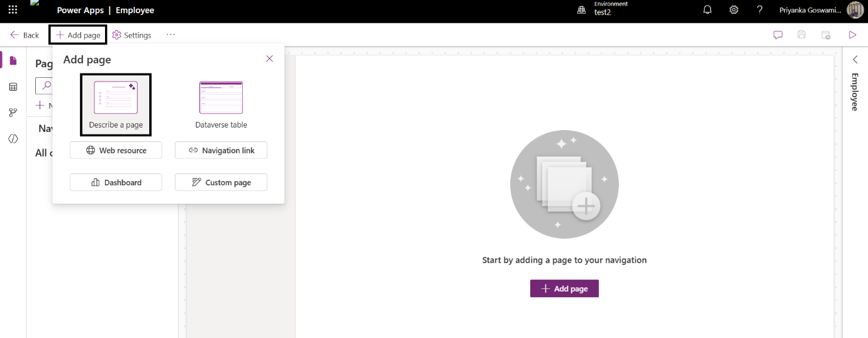Select the Describe a page option
Image resolution: width=868 pixels, height=338 pixels.
116,104
